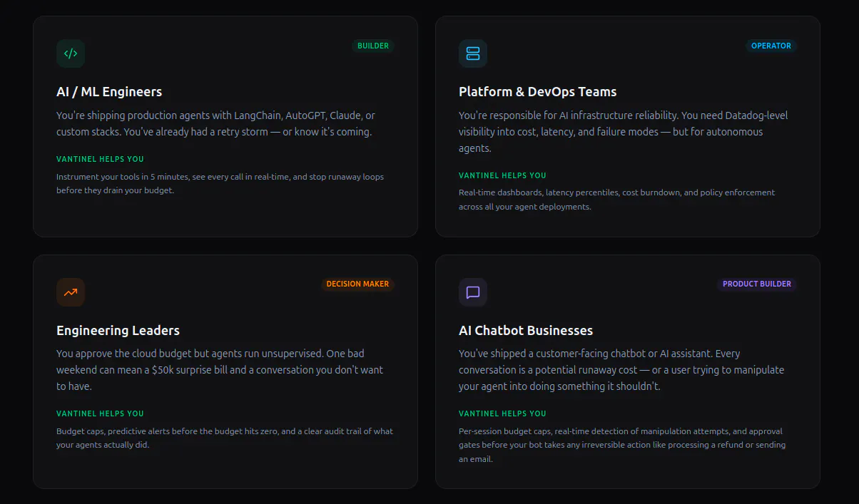
Task: Click the AI / ML Engineers heading
Action: 109,92
